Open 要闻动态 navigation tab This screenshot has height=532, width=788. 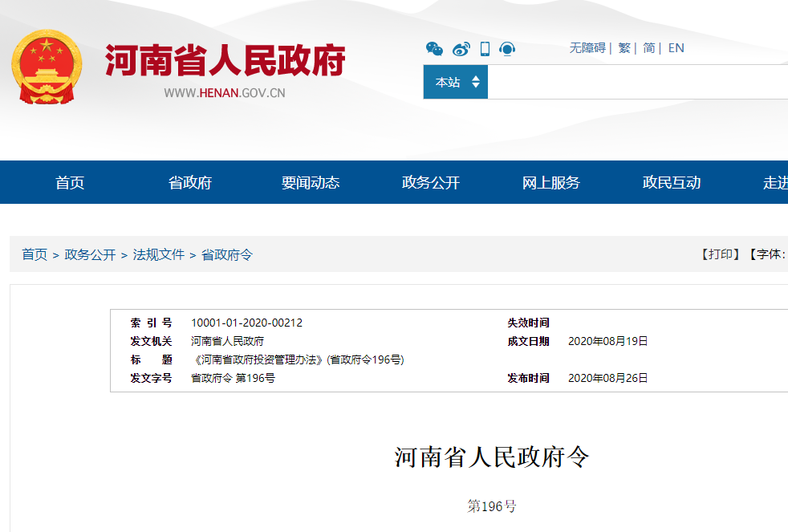pyautogui.click(x=311, y=183)
